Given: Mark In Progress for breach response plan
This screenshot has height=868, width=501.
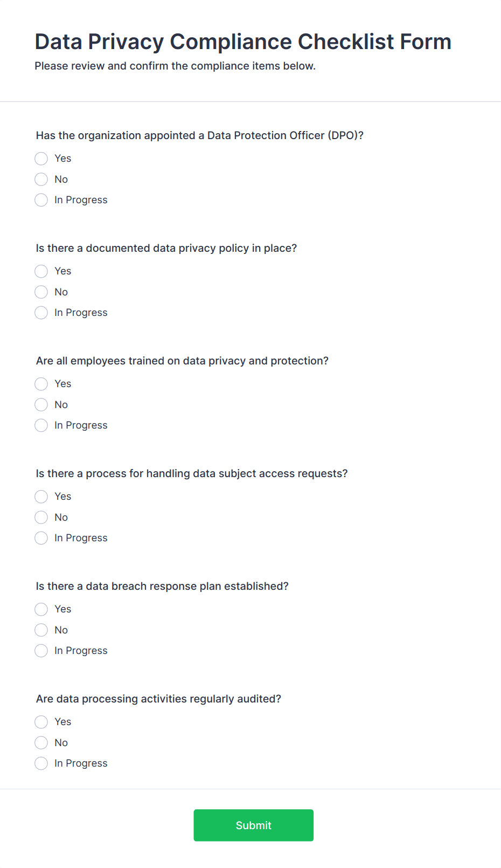Looking at the screenshot, I should pos(41,651).
